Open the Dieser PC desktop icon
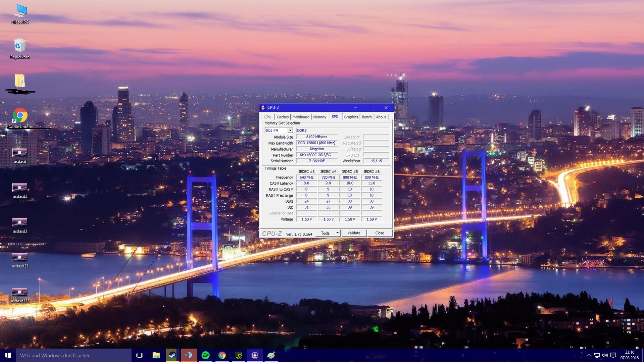The height and width of the screenshot is (362, 644). pos(20,14)
